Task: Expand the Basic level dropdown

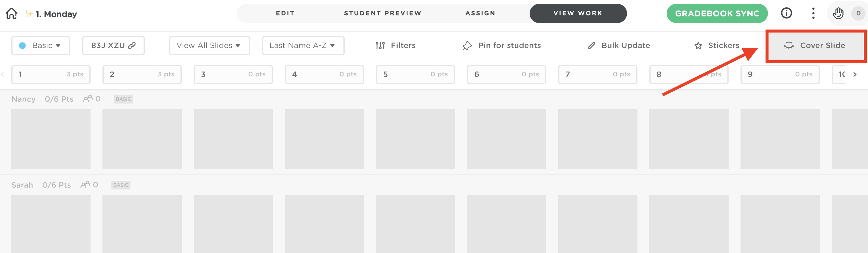Action: coord(41,46)
